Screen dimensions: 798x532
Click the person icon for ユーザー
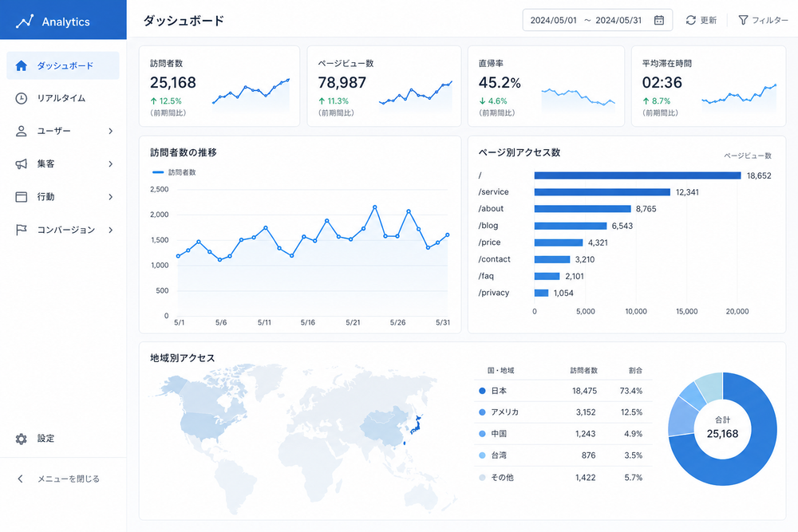[x=21, y=132]
